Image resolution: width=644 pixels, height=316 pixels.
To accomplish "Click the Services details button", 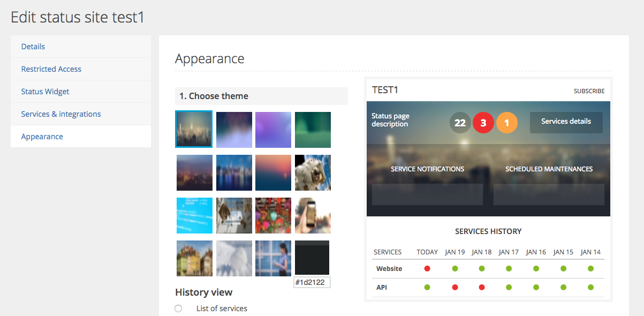I will tap(566, 122).
